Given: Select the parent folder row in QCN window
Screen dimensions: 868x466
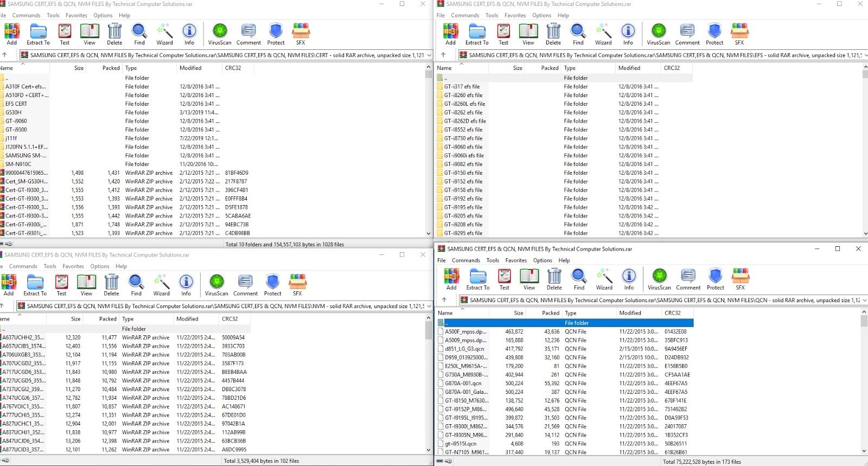Looking at the screenshot, I should click(x=565, y=323).
